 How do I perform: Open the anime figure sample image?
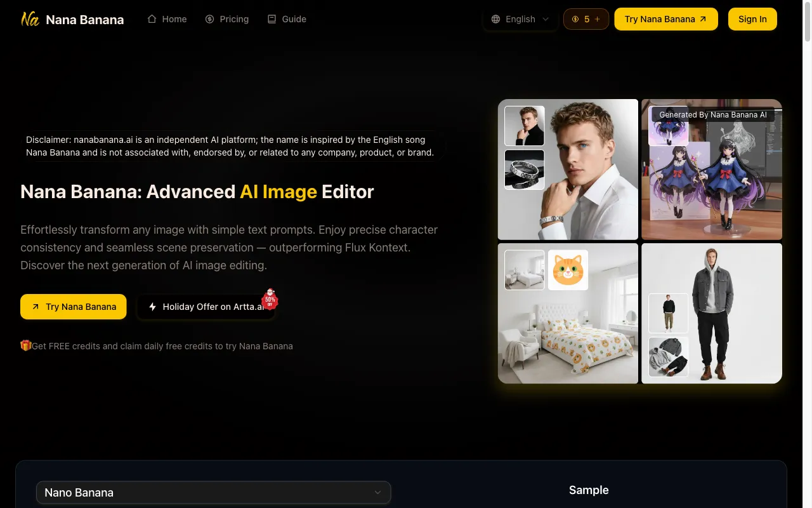point(712,170)
